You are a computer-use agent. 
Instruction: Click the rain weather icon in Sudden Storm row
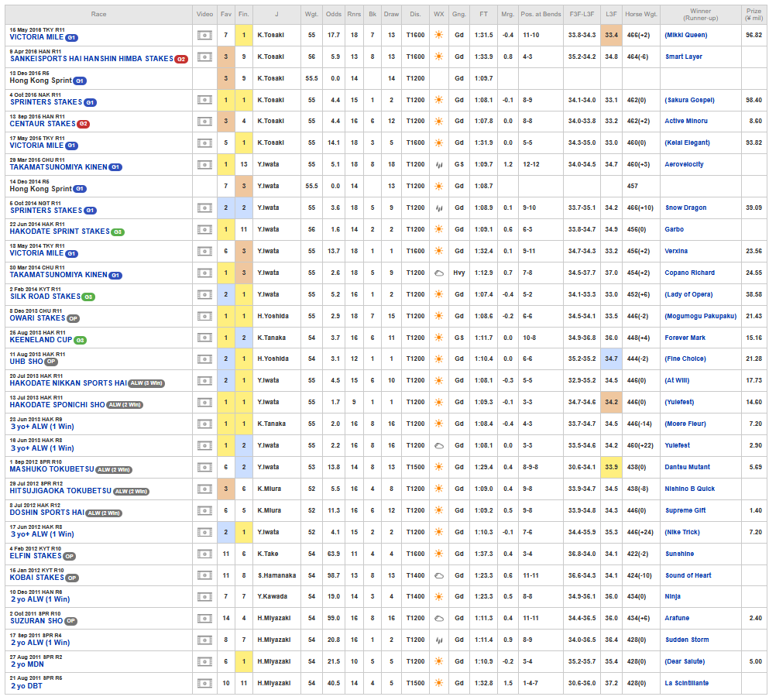pos(439,640)
